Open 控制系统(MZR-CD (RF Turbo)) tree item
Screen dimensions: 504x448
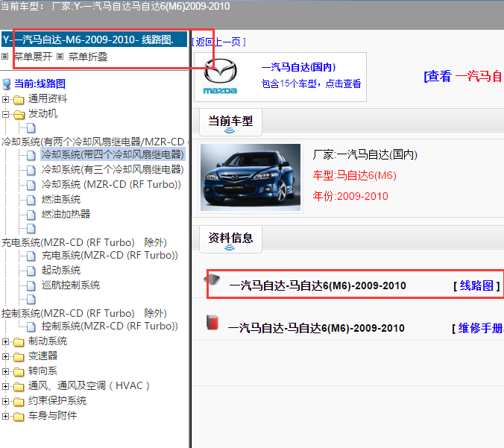pyautogui.click(x=110, y=326)
